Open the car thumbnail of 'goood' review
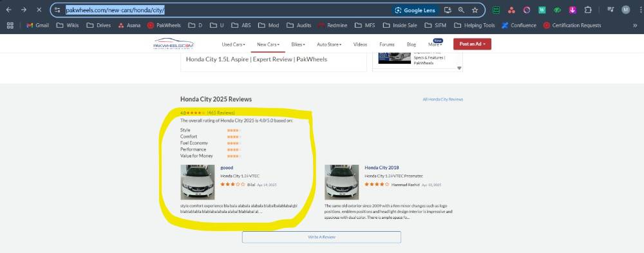Screen dimensions: 644x253 198,182
